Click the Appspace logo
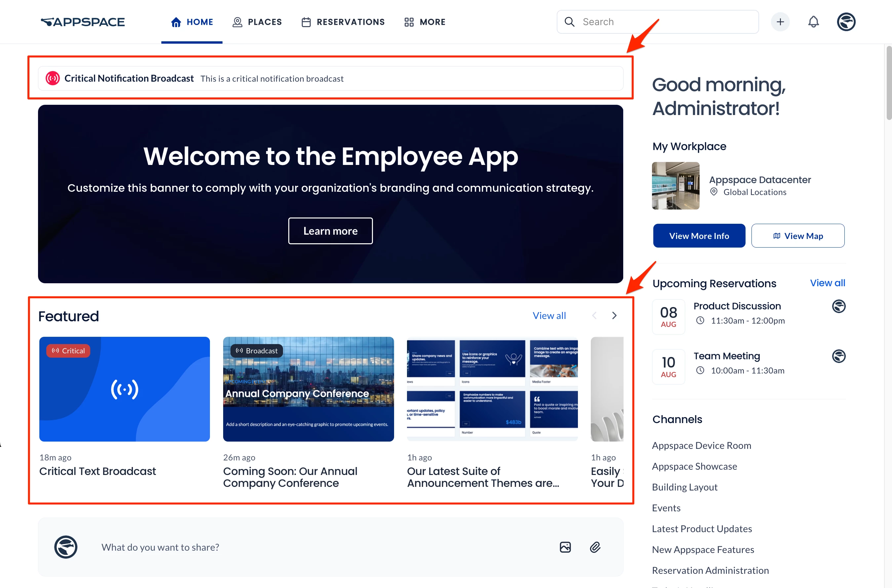Viewport: 892px width, 588px height. pos(83,22)
